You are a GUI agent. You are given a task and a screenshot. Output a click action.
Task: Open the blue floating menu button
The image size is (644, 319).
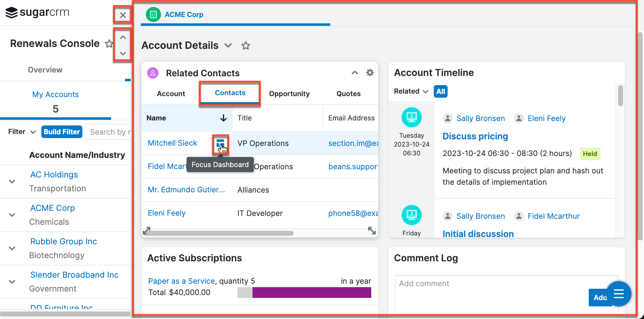(618, 294)
